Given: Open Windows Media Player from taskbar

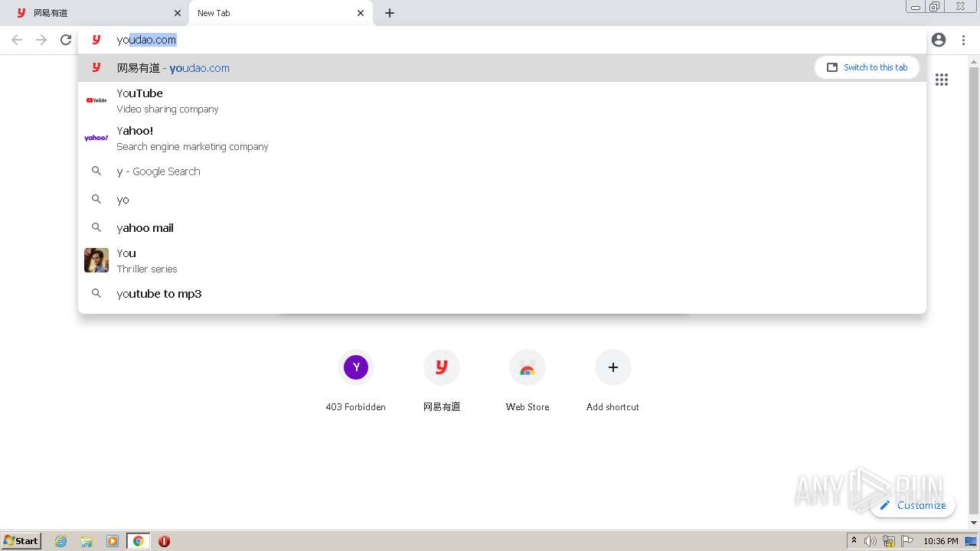Looking at the screenshot, I should click(113, 541).
